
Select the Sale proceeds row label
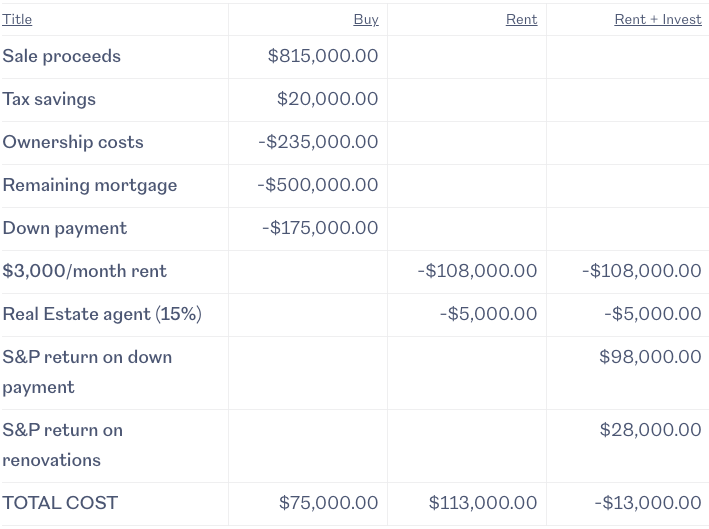[61, 57]
